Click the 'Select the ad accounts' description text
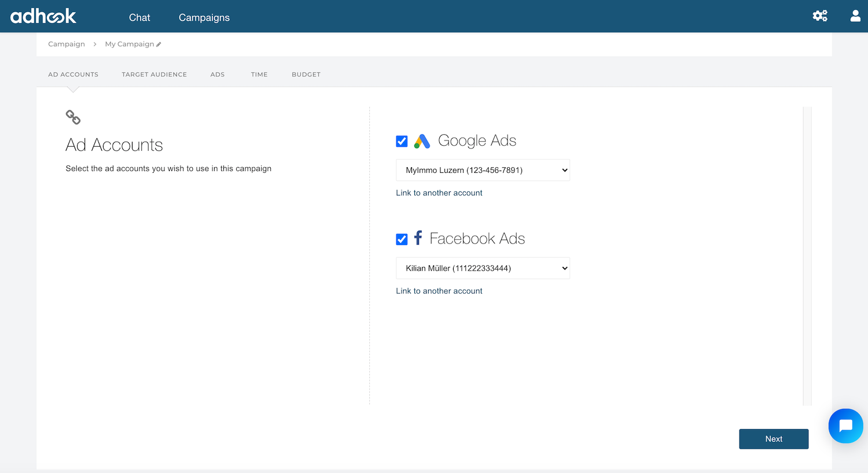The height and width of the screenshot is (473, 868). pos(168,169)
